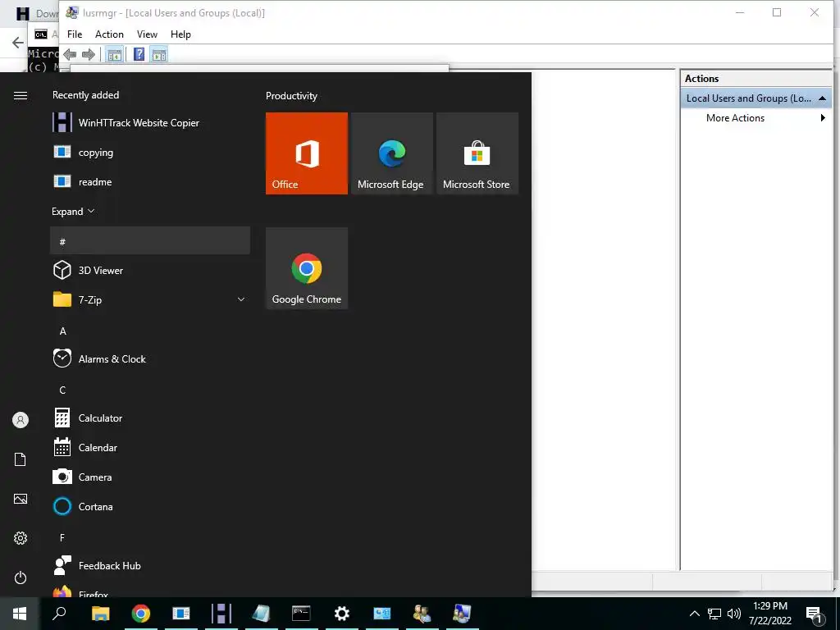Open the readme document in Start menu

click(x=150, y=181)
